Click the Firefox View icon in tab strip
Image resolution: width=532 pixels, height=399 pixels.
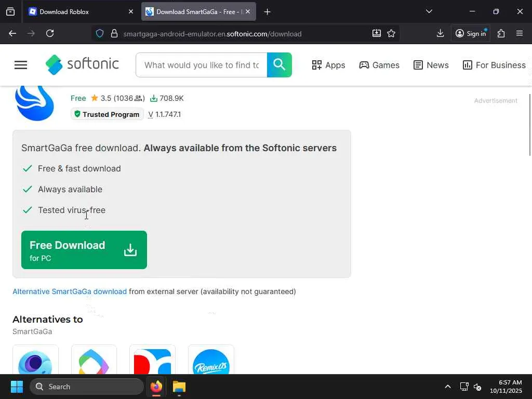click(10, 11)
